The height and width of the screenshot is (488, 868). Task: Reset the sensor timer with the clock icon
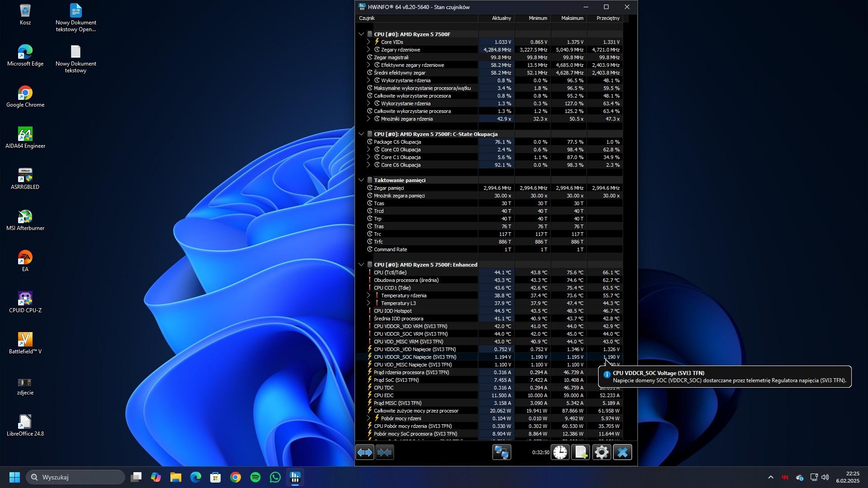click(560, 452)
